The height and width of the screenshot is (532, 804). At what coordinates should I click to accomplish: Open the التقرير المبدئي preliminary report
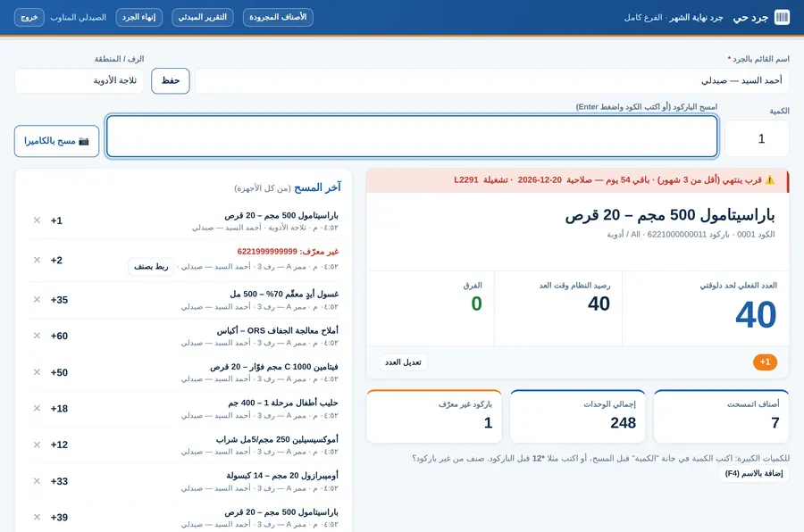pyautogui.click(x=203, y=18)
